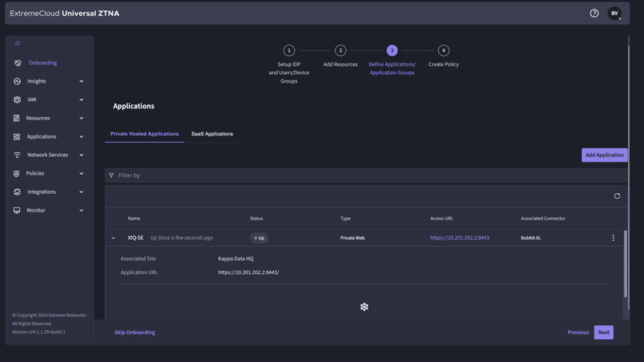Click the refresh icon above the table

[x=617, y=196]
